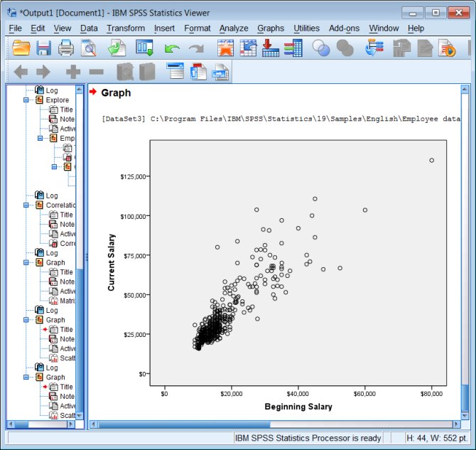Select the Title item under Explore
This screenshot has width=476, height=450.
[66, 109]
